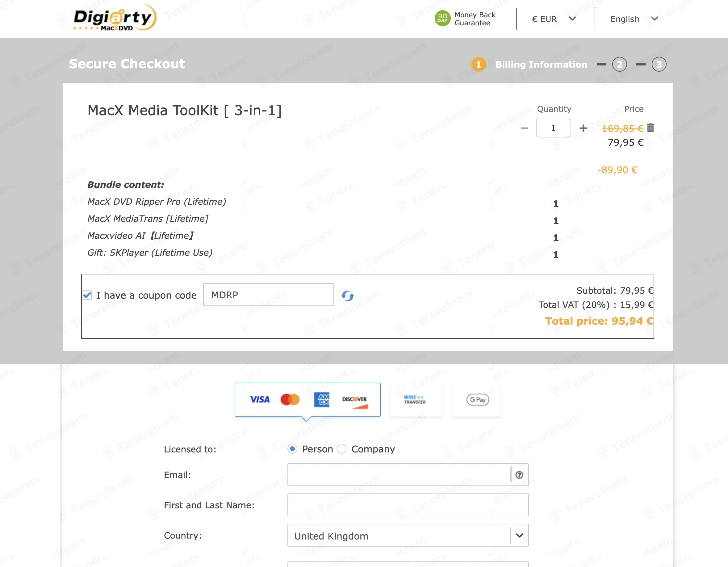The width and height of the screenshot is (728, 567).
Task: Click the 30 Day Money Back badge
Action: [465, 19]
